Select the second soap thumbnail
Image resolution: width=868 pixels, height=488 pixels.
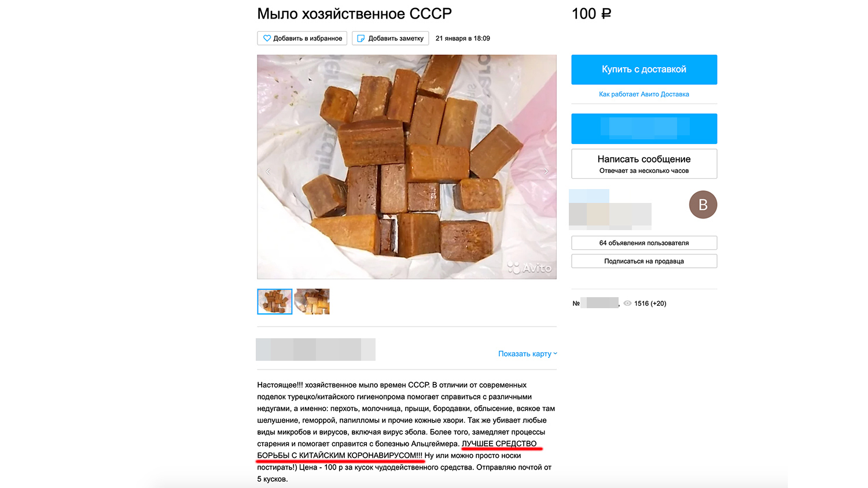[312, 301]
